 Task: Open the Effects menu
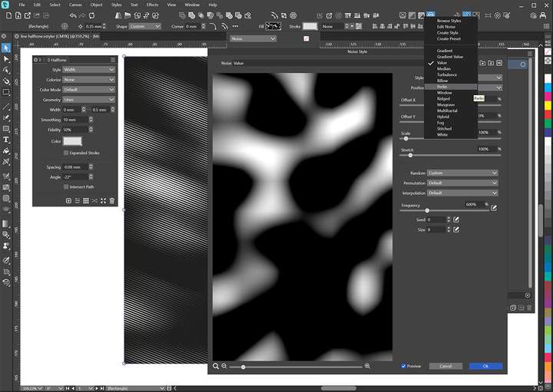[x=152, y=5]
